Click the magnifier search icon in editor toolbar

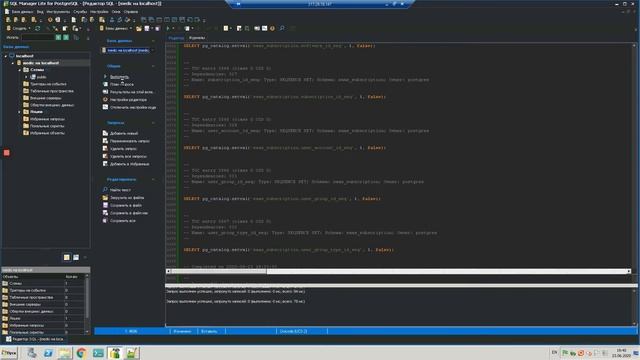coord(282,29)
